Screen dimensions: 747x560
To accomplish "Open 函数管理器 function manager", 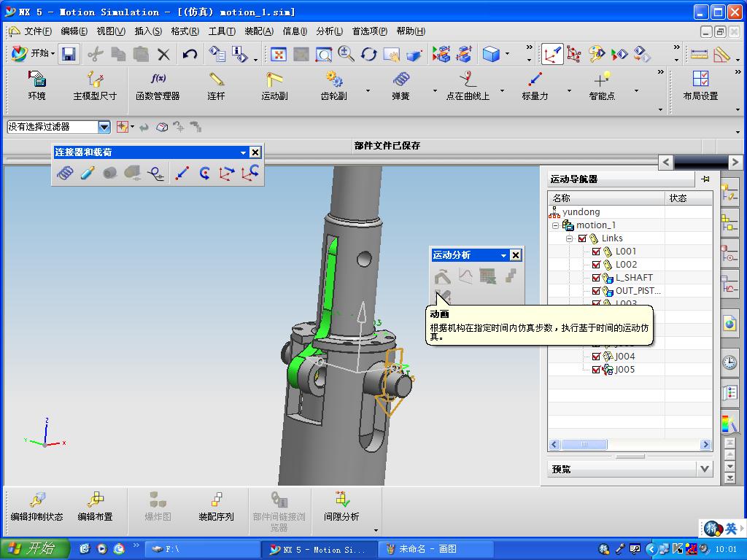I will 158,86.
